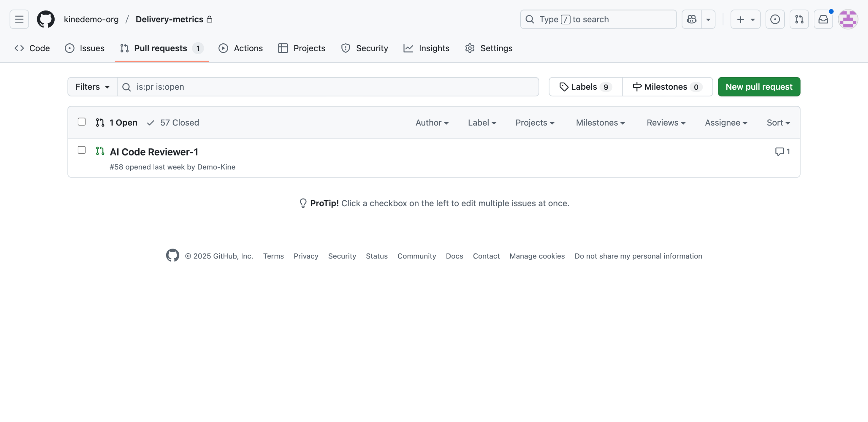Viewport: 868px width, 422px height.
Task: Click the GitHub Octocat home logo
Action: (x=46, y=19)
